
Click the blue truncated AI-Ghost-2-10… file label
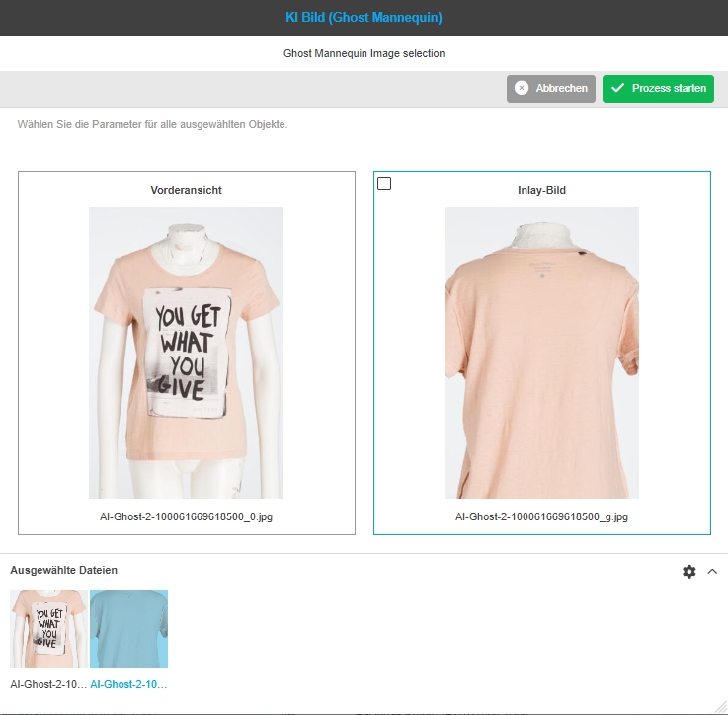coord(128,684)
